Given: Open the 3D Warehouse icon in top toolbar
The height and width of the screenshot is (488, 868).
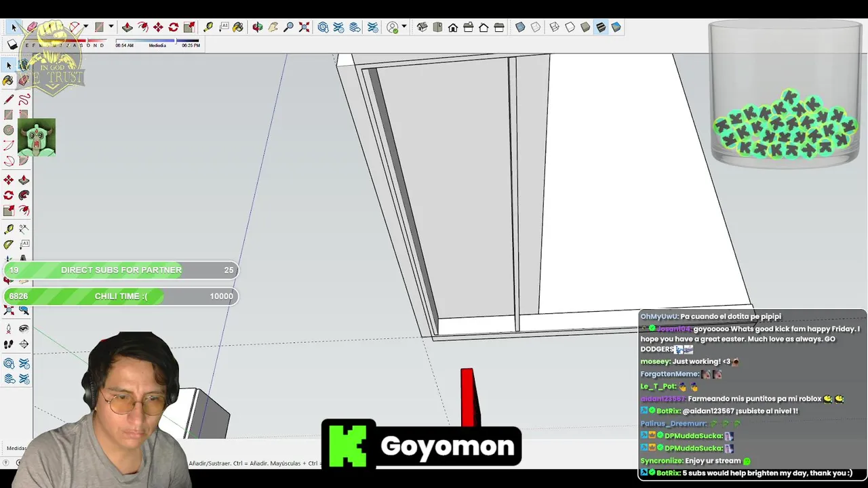Looking at the screenshot, I should click(x=323, y=27).
